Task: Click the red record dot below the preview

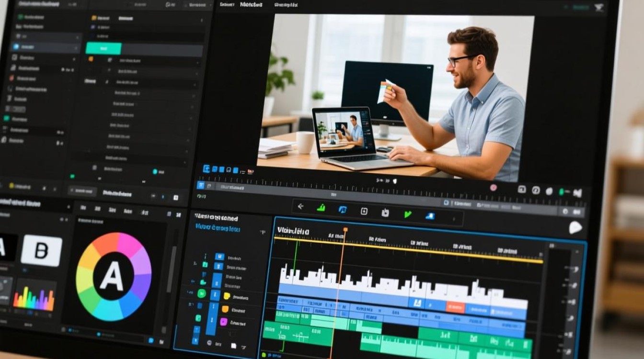Action: coord(493,187)
